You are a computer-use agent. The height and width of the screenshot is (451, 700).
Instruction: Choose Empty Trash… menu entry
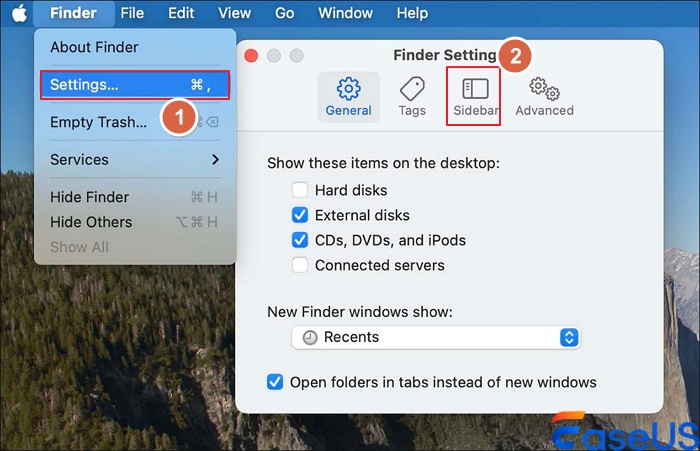pyautogui.click(x=135, y=122)
